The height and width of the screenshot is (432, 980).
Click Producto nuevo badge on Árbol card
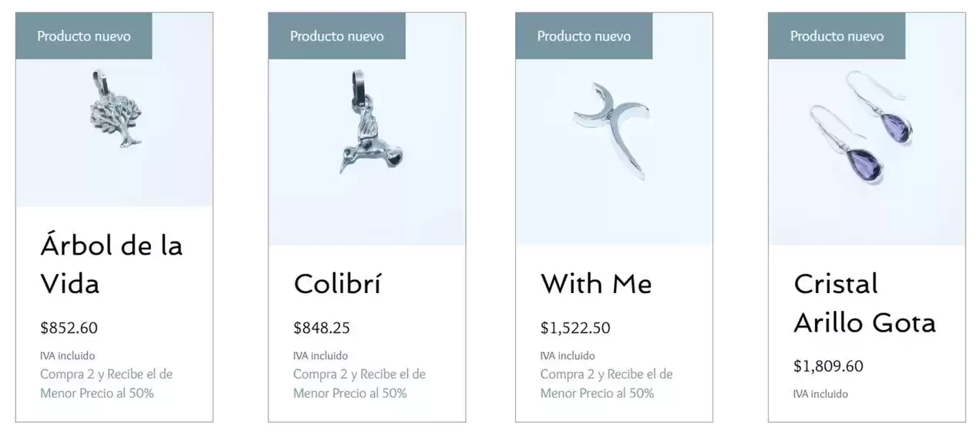(x=84, y=36)
